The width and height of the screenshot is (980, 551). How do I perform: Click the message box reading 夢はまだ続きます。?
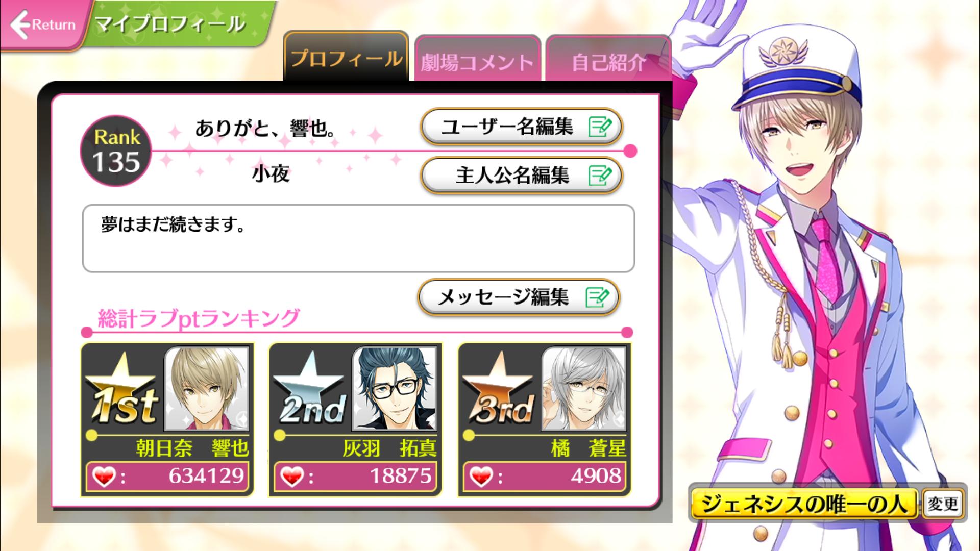tap(358, 238)
